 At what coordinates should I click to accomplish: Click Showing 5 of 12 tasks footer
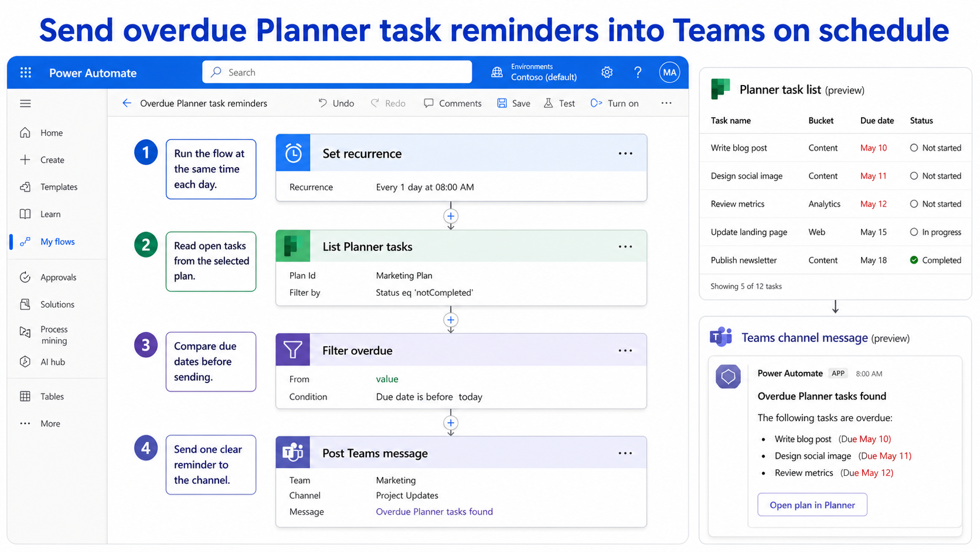coord(746,286)
